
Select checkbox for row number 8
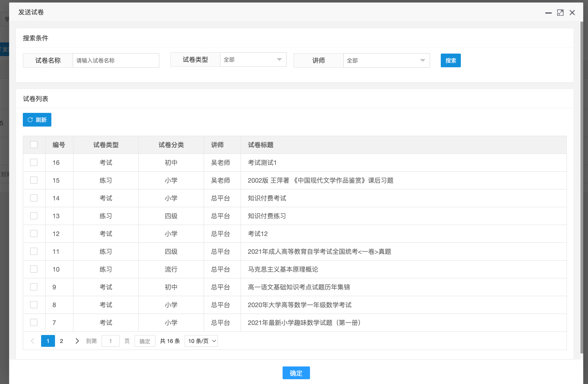tap(34, 305)
